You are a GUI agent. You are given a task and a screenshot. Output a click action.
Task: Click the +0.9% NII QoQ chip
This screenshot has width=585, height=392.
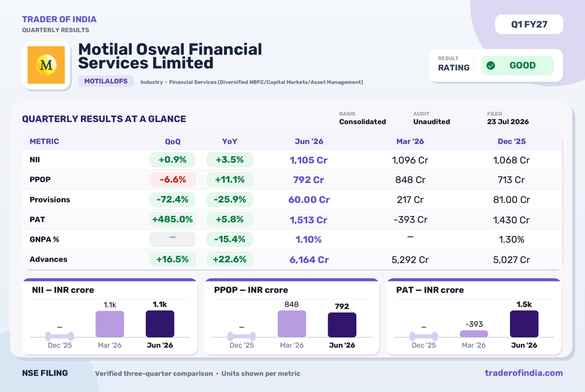(x=173, y=160)
